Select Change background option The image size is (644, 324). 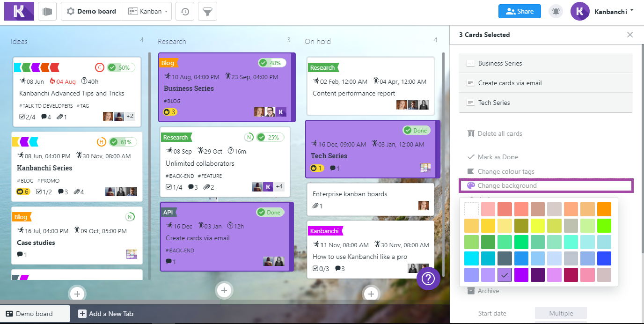click(546, 185)
